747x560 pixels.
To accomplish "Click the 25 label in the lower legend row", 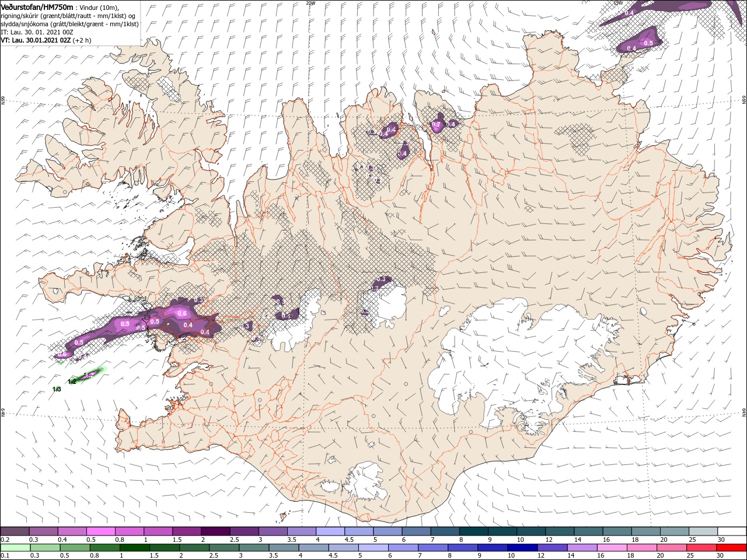I will point(690,556).
